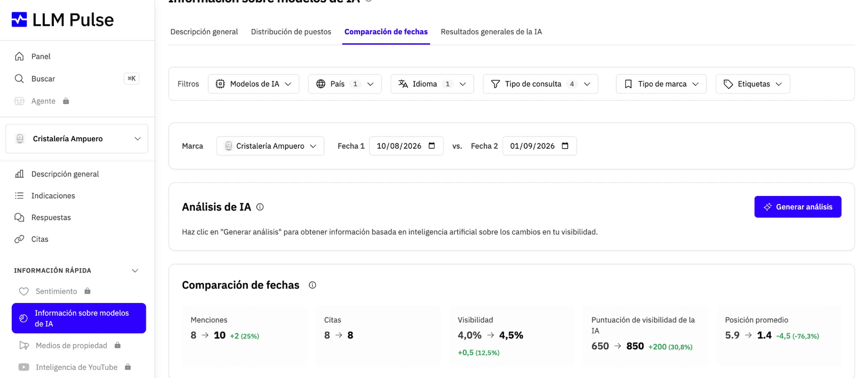
Task: Open calendar picker icon for Fecha 1
Action: click(432, 145)
